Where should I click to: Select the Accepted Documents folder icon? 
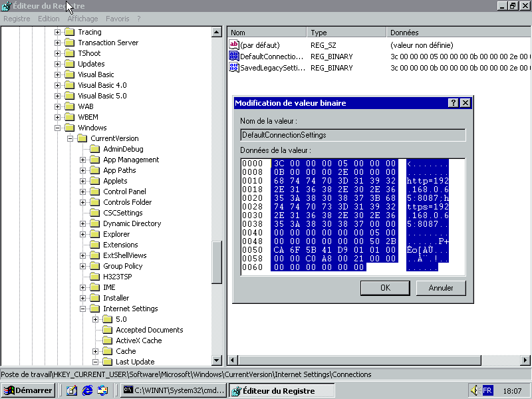coord(108,330)
